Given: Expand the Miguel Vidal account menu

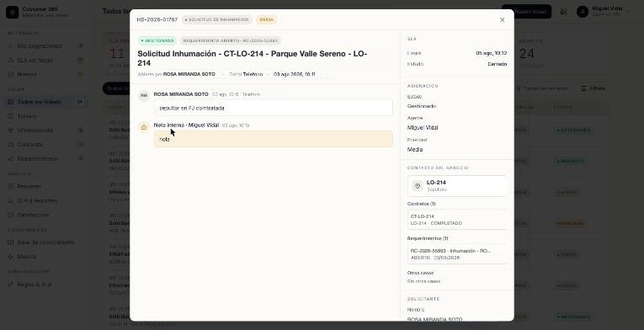Looking at the screenshot, I should click(604, 12).
